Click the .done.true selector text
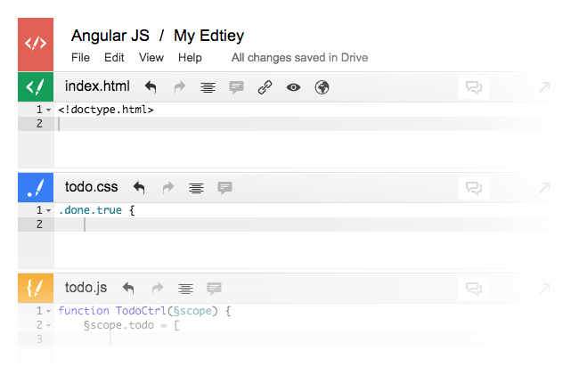Image resolution: width=579 pixels, height=392 pixels. coord(90,210)
